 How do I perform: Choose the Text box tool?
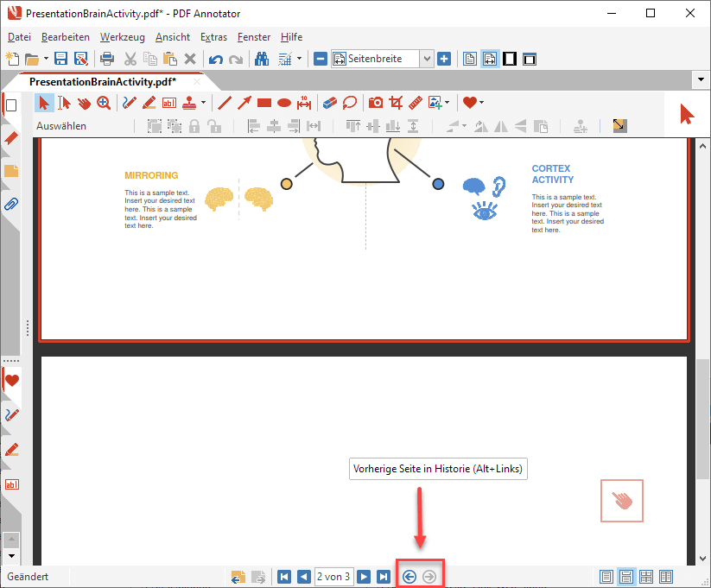click(169, 103)
